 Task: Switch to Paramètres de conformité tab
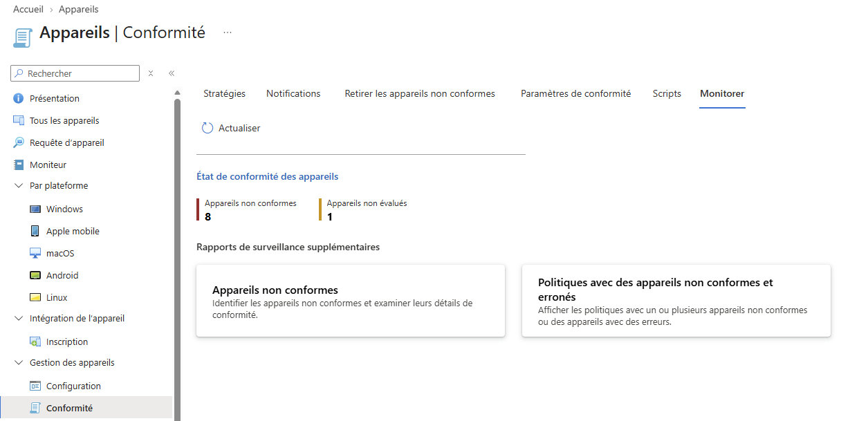point(575,93)
